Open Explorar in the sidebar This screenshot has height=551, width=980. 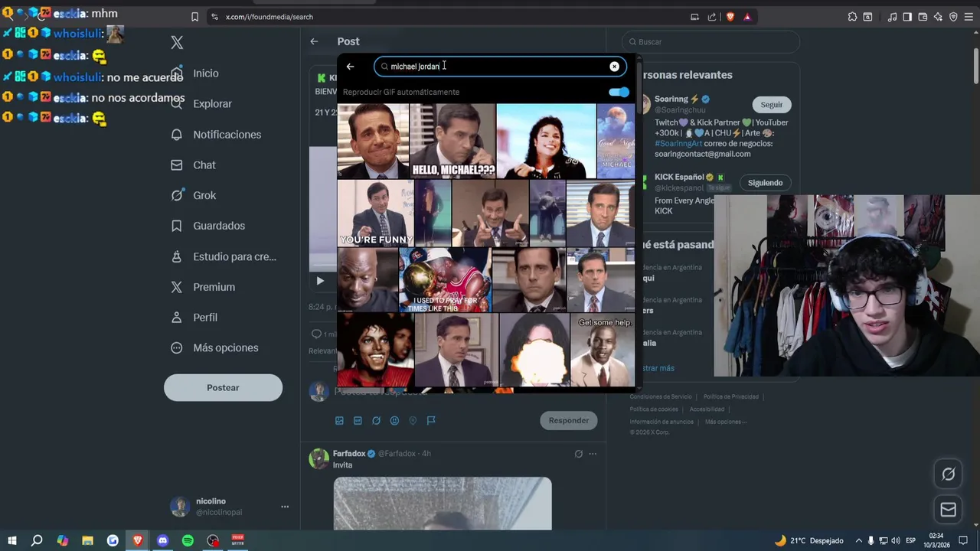[201, 104]
